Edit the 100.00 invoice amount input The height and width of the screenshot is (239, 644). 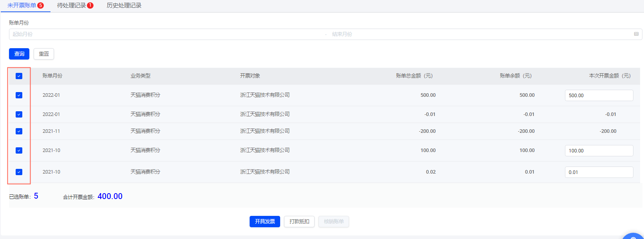599,150
